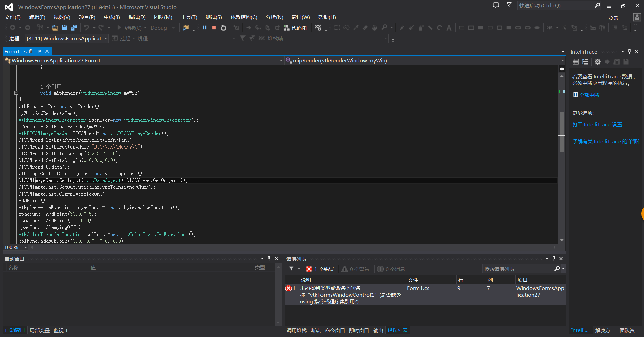644x337 pixels.
Task: Click the Open File folder icon
Action: point(55,28)
